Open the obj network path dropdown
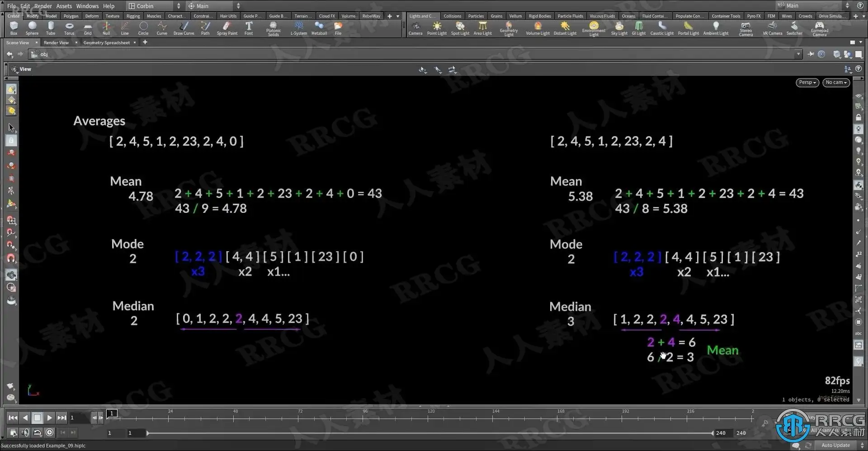The image size is (868, 451). (798, 54)
